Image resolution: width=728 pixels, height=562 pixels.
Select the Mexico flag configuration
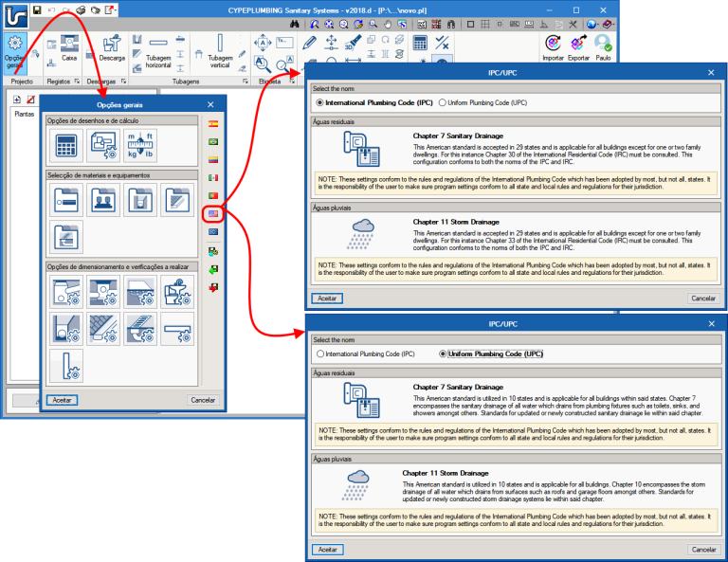[x=213, y=178]
